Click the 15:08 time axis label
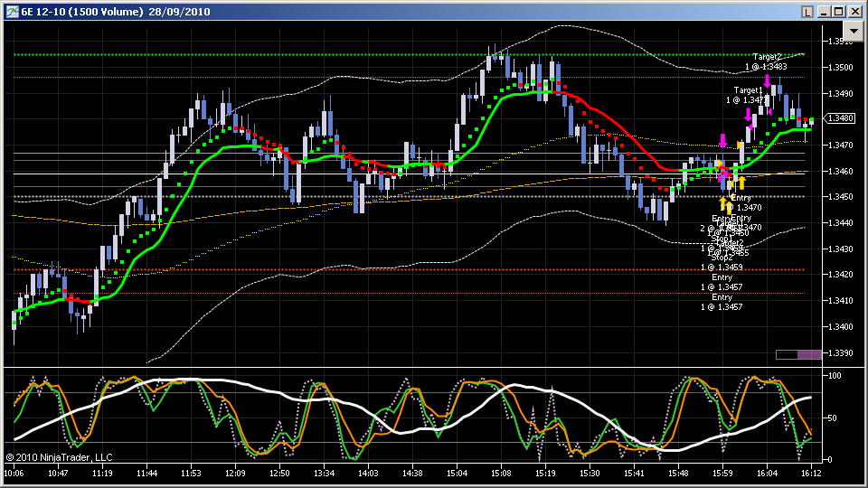 [x=501, y=473]
